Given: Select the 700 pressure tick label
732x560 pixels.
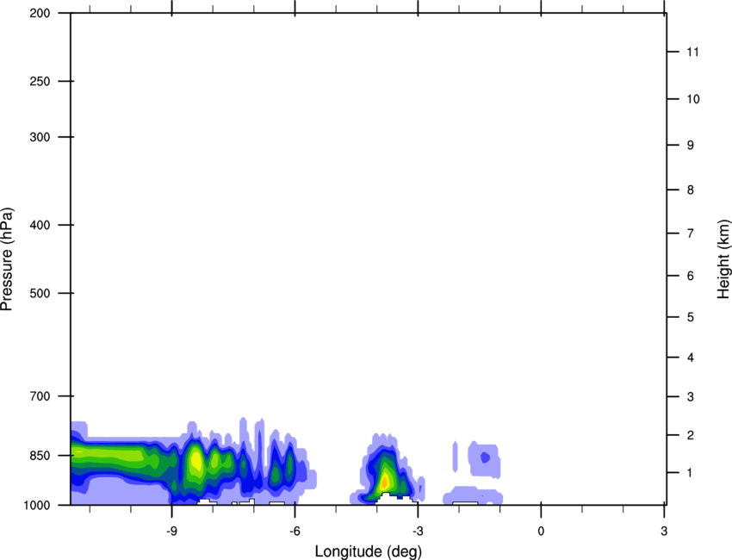Looking at the screenshot, I should [40, 396].
